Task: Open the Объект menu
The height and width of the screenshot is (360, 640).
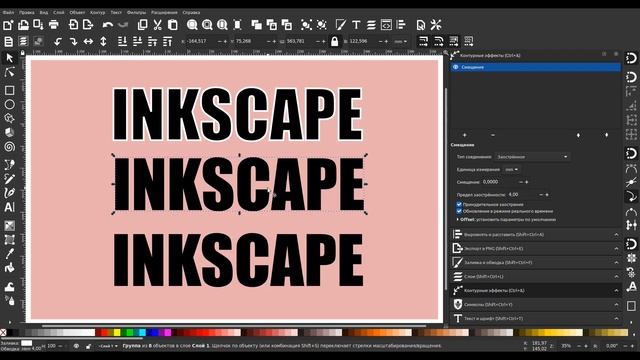Action: 77,13
